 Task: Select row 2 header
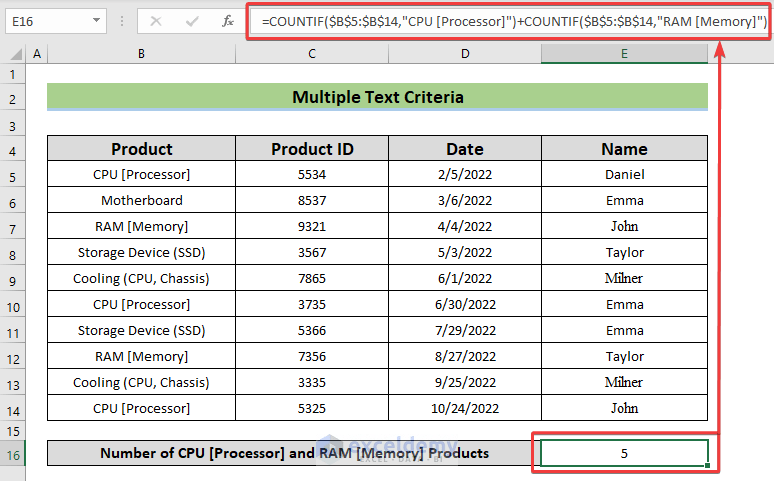tap(12, 99)
